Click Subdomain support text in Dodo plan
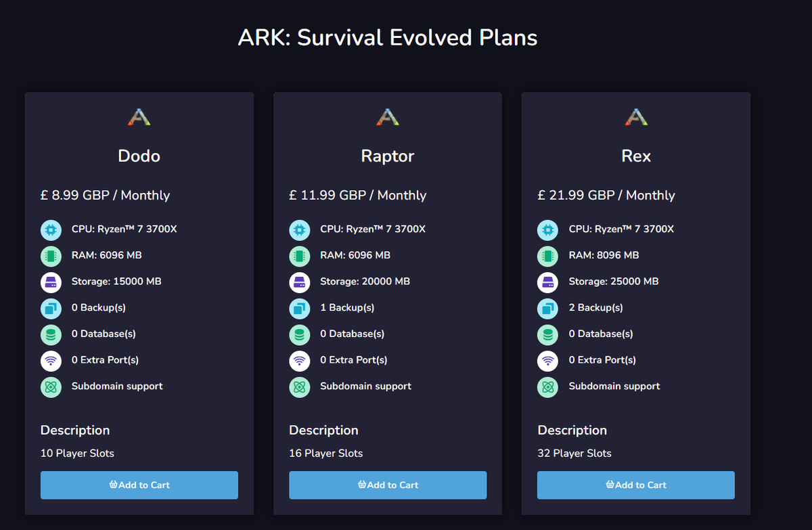Image resolution: width=812 pixels, height=530 pixels. 117,387
